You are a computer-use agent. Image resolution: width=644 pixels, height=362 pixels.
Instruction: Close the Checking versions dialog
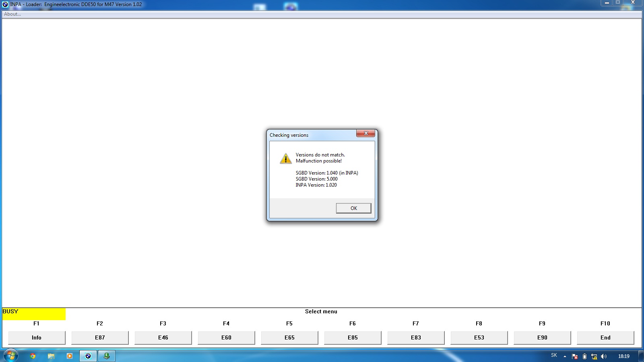(x=365, y=133)
